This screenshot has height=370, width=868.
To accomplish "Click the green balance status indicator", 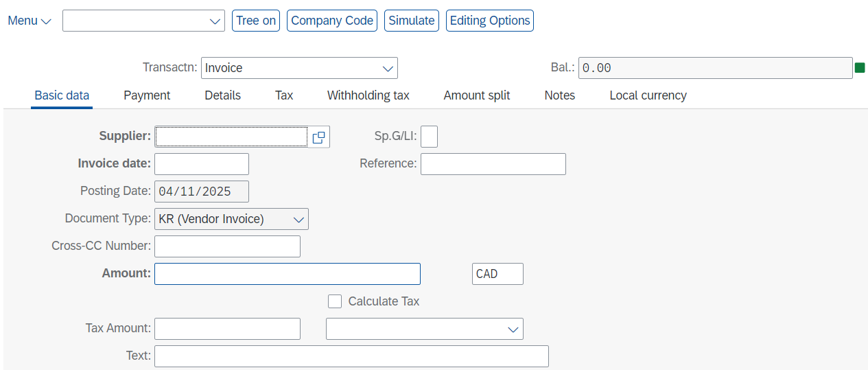I will click(860, 67).
